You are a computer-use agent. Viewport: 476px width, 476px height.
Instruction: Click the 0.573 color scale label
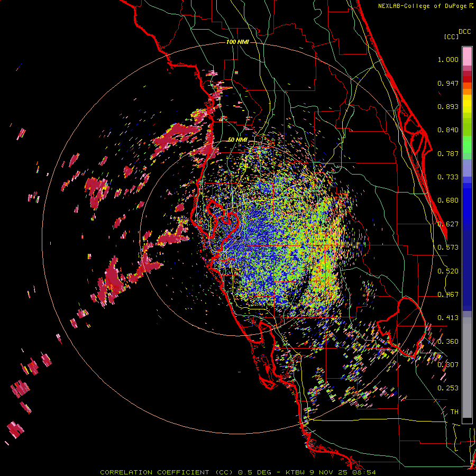[x=448, y=248]
